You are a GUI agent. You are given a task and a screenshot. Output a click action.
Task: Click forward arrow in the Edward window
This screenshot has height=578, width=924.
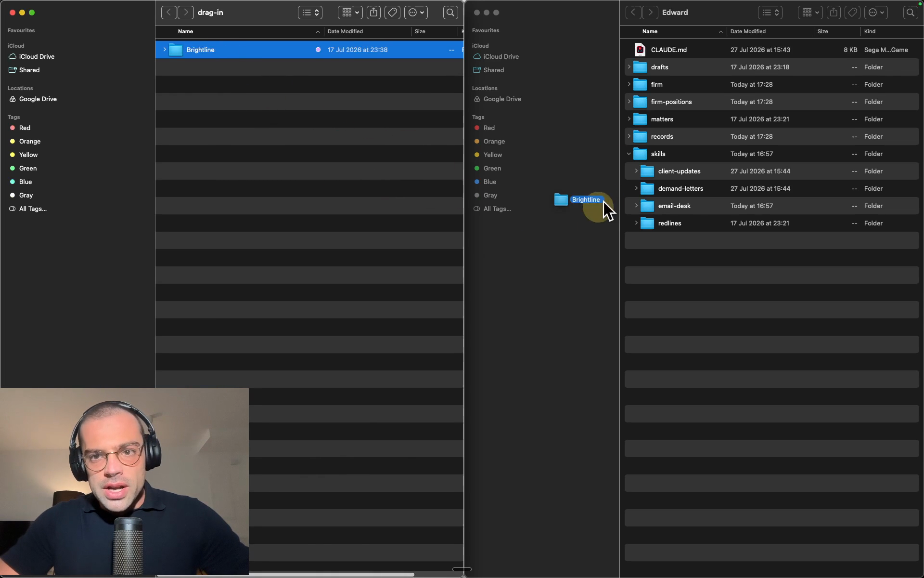tap(650, 13)
